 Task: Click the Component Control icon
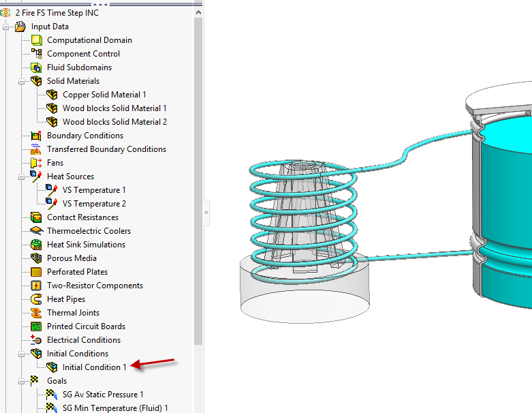click(36, 54)
